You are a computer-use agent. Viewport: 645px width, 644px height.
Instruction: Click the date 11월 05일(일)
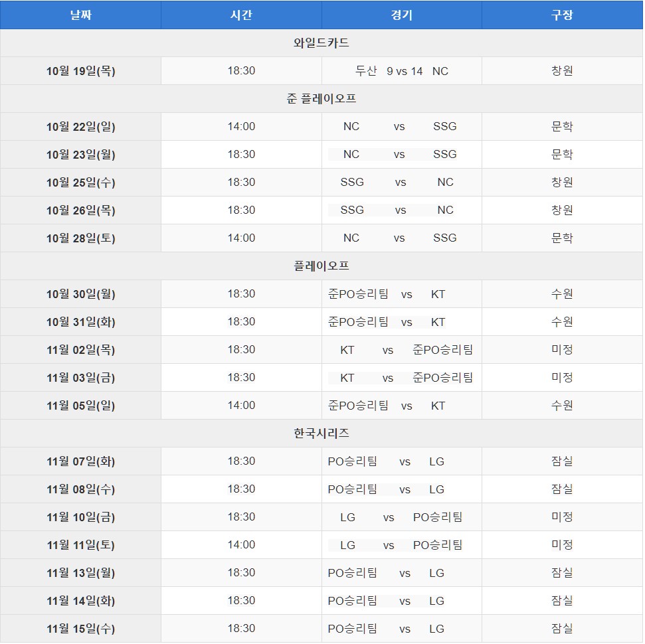(x=80, y=406)
